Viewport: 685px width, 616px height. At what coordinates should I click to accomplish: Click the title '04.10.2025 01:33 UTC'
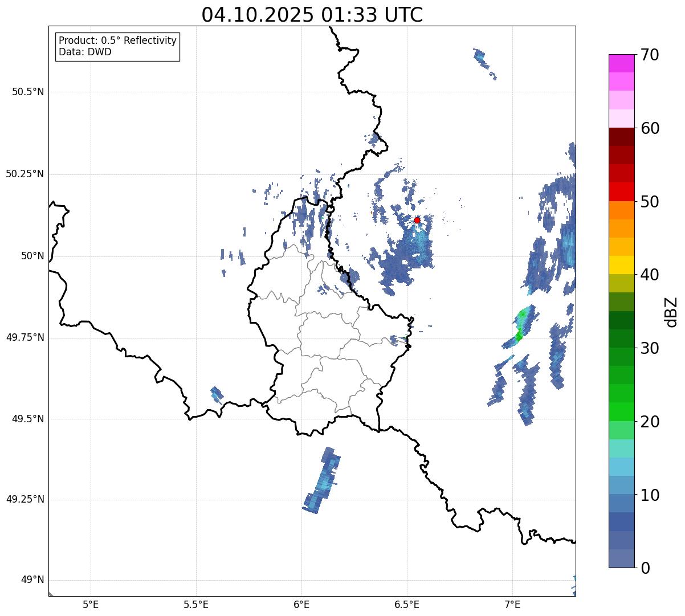(312, 15)
